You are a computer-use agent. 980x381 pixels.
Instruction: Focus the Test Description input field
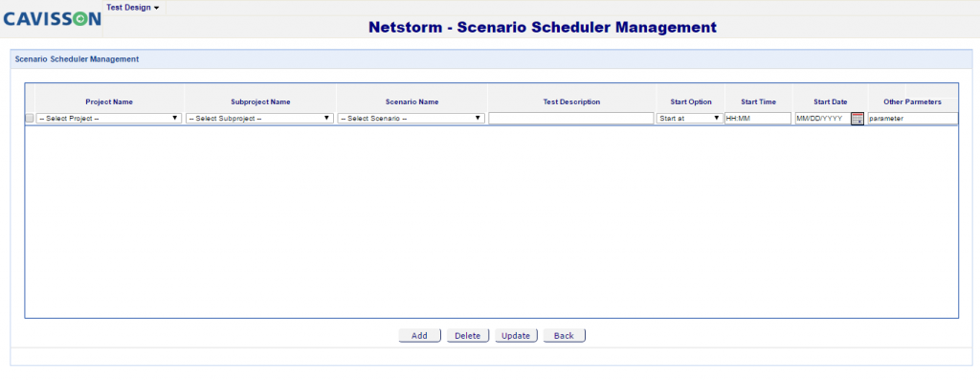[570, 119]
